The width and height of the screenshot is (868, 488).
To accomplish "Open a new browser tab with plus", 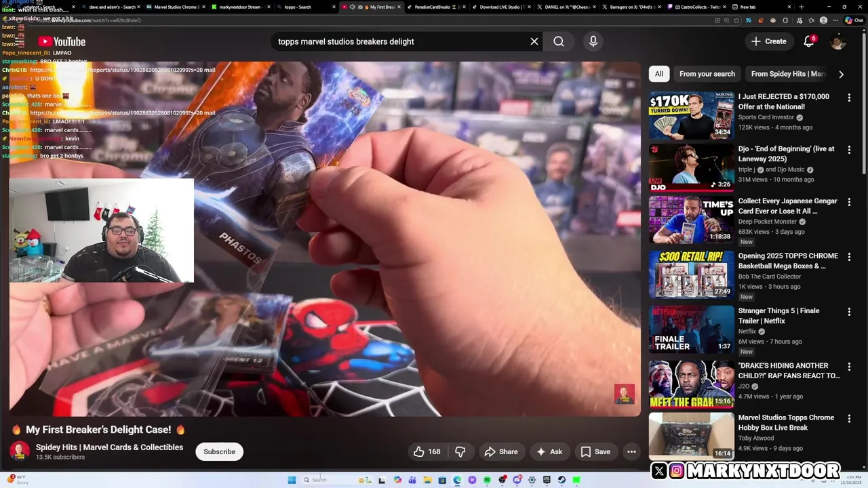I will coord(801,7).
